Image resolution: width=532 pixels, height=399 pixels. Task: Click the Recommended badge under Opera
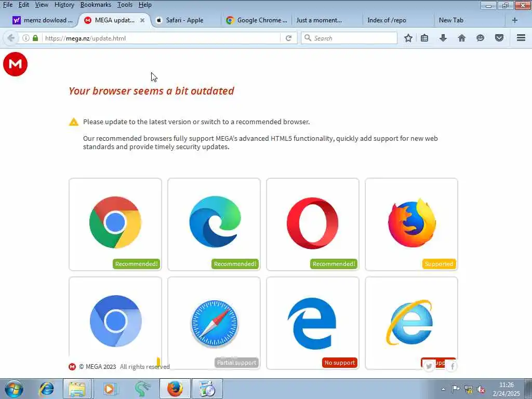pos(334,264)
